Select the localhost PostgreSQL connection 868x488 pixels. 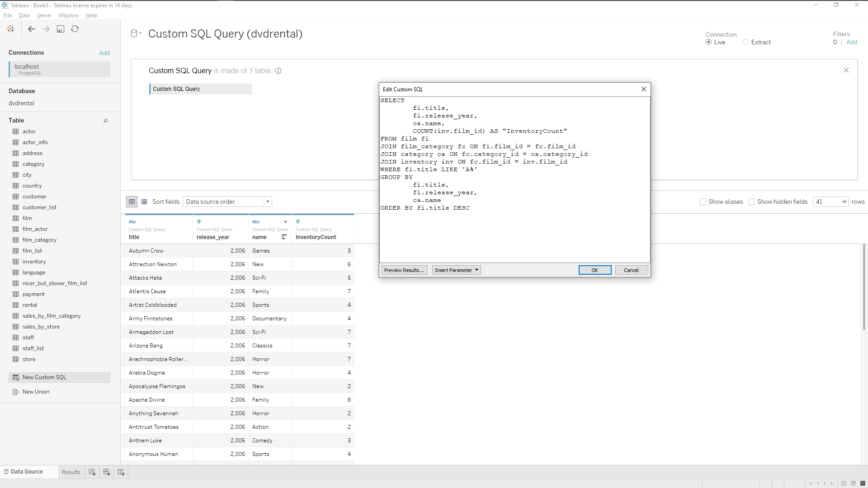pos(59,69)
